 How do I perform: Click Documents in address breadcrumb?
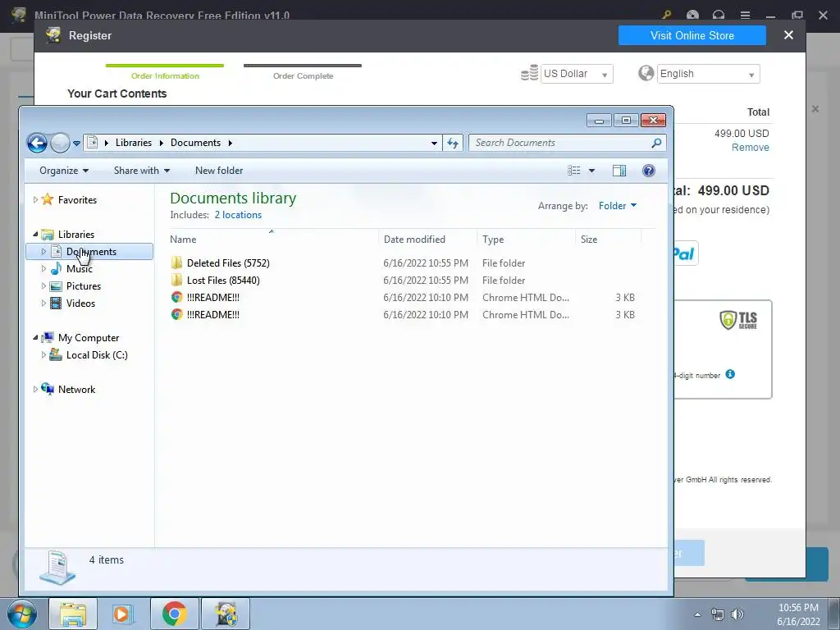pos(195,143)
